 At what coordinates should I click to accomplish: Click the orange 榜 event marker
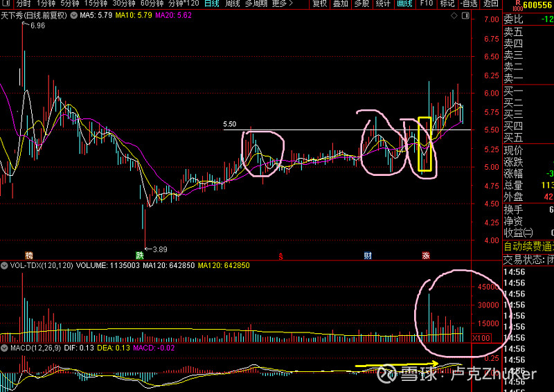tap(29, 255)
